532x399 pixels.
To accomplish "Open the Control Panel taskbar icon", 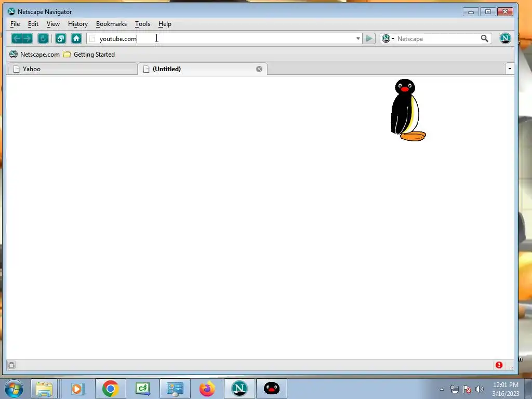I will click(175, 389).
